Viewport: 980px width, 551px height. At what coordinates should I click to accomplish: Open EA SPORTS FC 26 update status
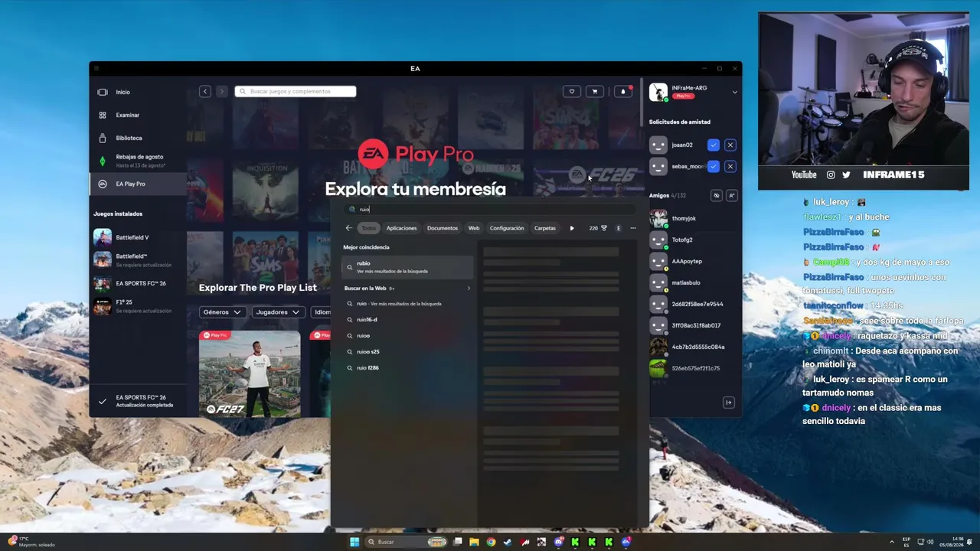[138, 401]
